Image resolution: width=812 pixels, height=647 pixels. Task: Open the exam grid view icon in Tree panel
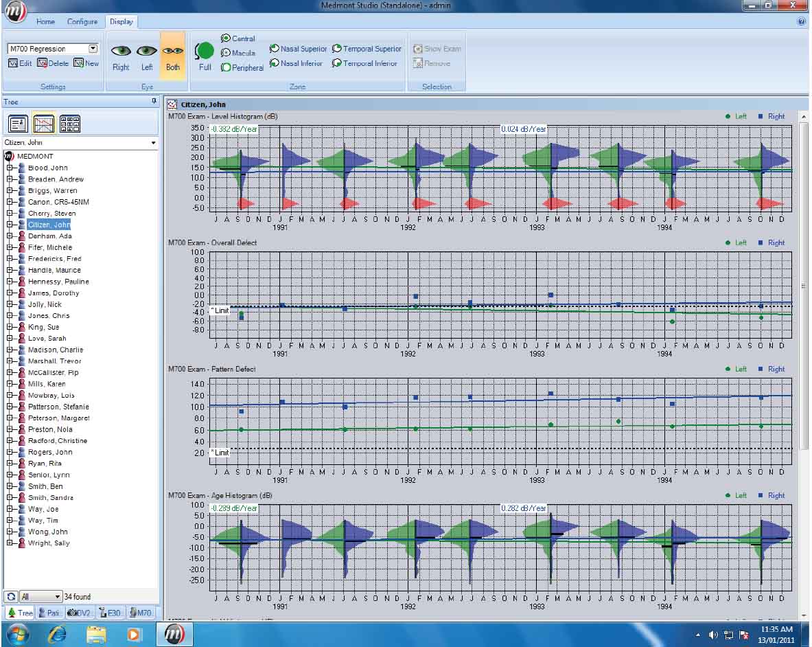point(70,124)
